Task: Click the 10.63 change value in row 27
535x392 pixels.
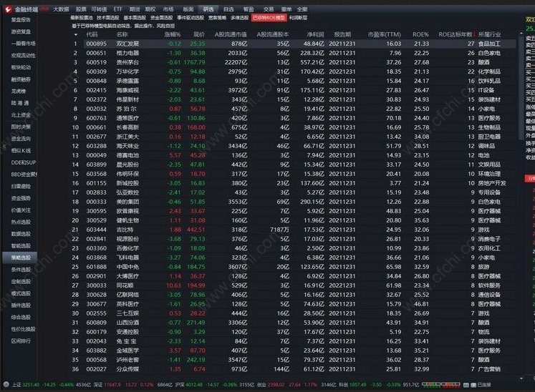Action: (x=173, y=285)
